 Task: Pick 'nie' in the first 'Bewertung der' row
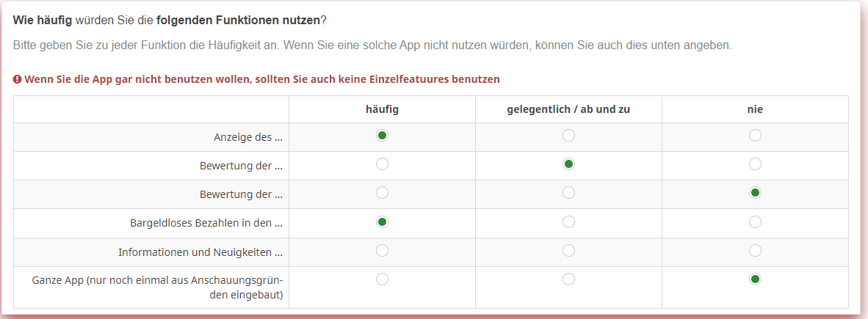point(755,164)
